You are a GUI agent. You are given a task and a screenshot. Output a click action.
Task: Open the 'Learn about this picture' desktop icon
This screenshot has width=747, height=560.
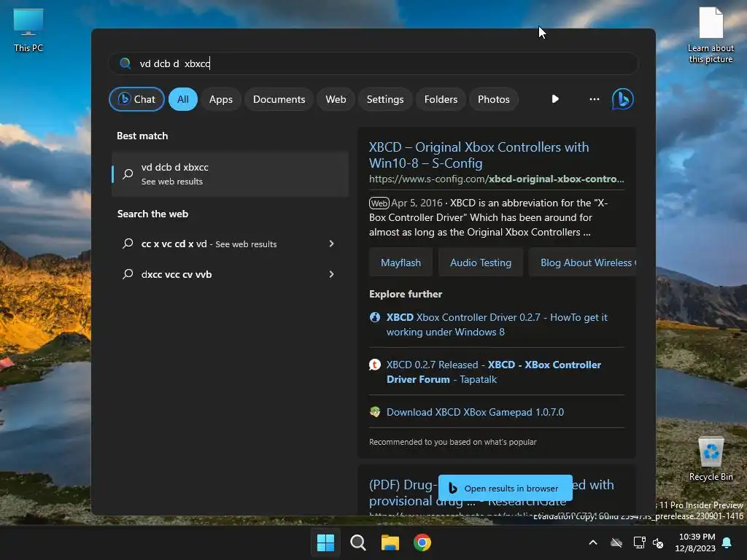coord(711,35)
